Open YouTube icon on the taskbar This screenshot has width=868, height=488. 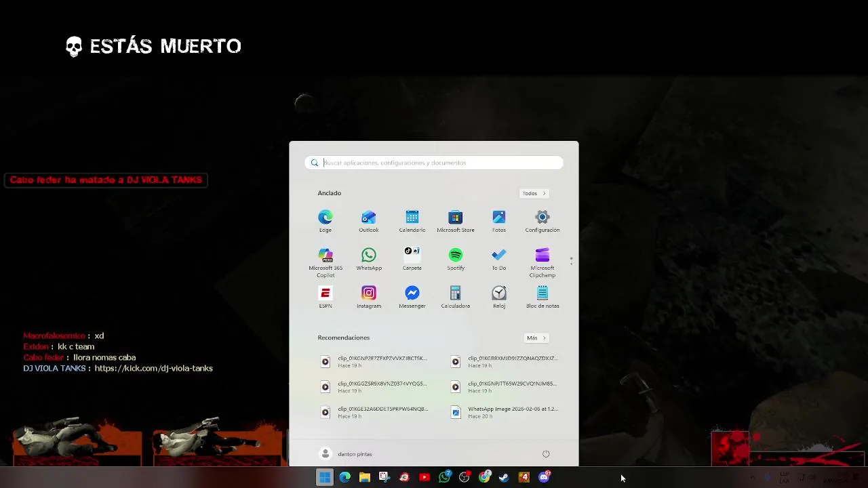(x=425, y=477)
